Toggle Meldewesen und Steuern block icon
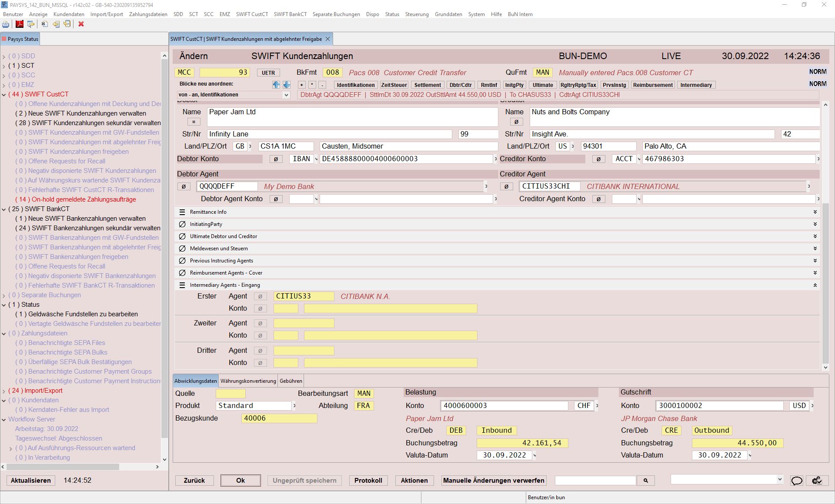 182,249
